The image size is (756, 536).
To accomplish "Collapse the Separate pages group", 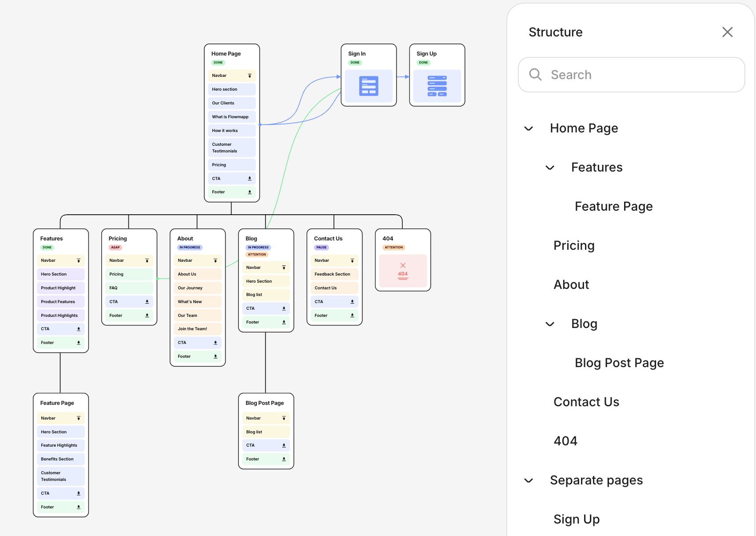I will pos(529,481).
